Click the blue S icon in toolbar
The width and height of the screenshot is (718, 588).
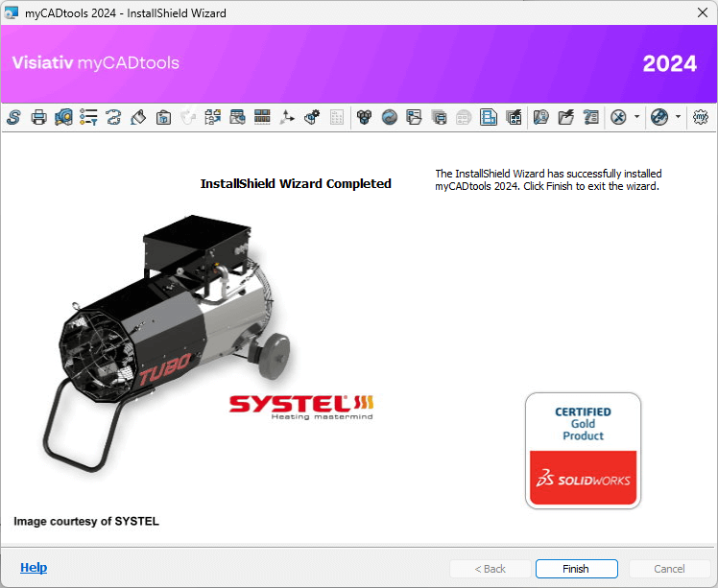click(13, 117)
